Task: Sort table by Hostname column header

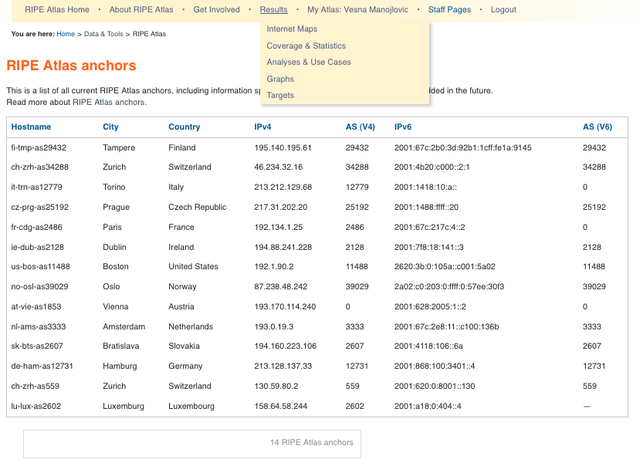Action: [x=31, y=127]
